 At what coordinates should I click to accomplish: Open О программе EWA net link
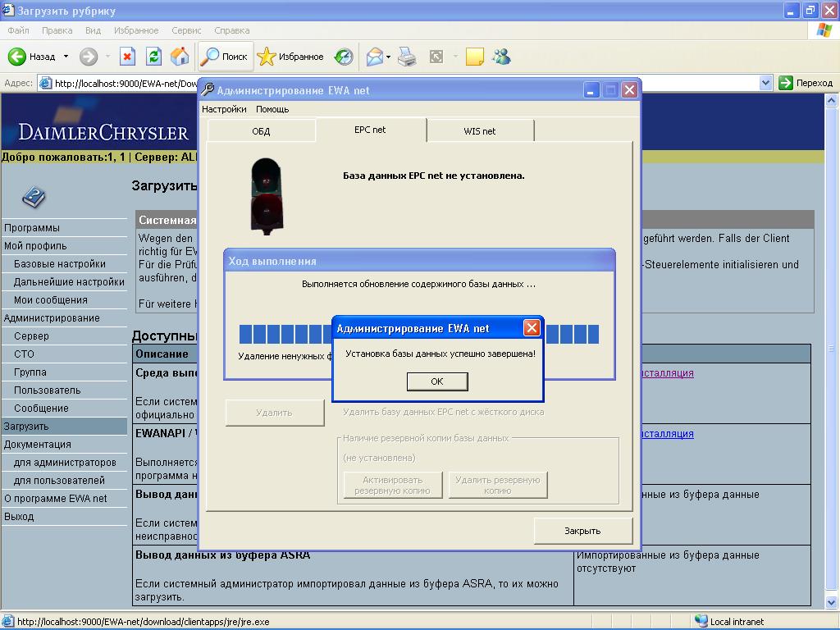(56, 499)
